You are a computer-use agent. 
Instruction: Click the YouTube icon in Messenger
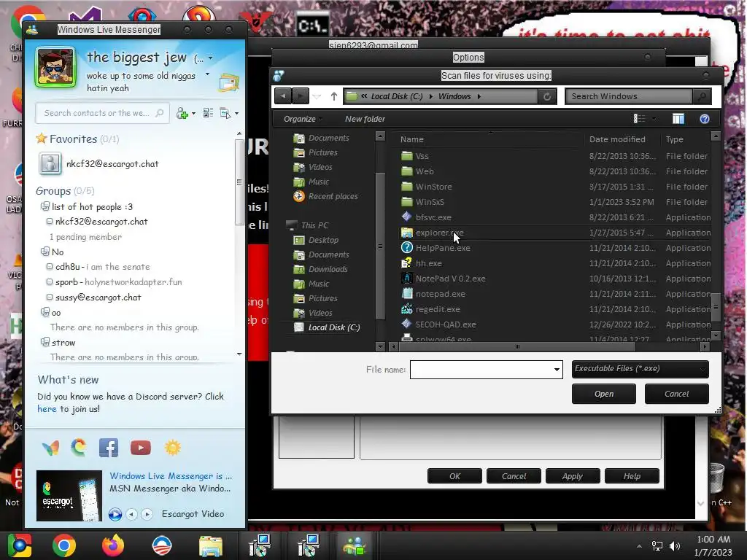tap(141, 448)
